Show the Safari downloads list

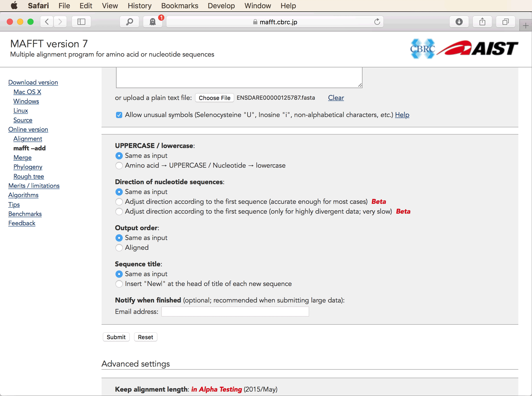(459, 22)
